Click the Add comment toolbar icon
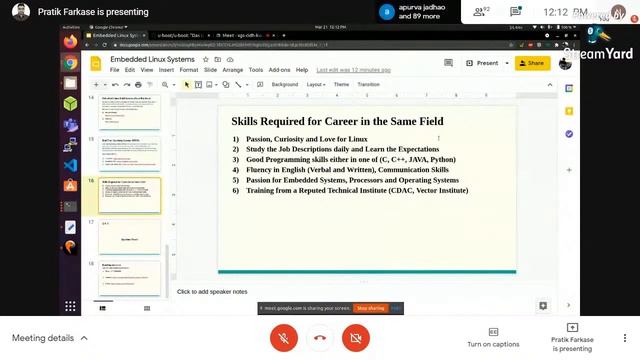Viewport: 640px width, 360px height. (x=260, y=84)
